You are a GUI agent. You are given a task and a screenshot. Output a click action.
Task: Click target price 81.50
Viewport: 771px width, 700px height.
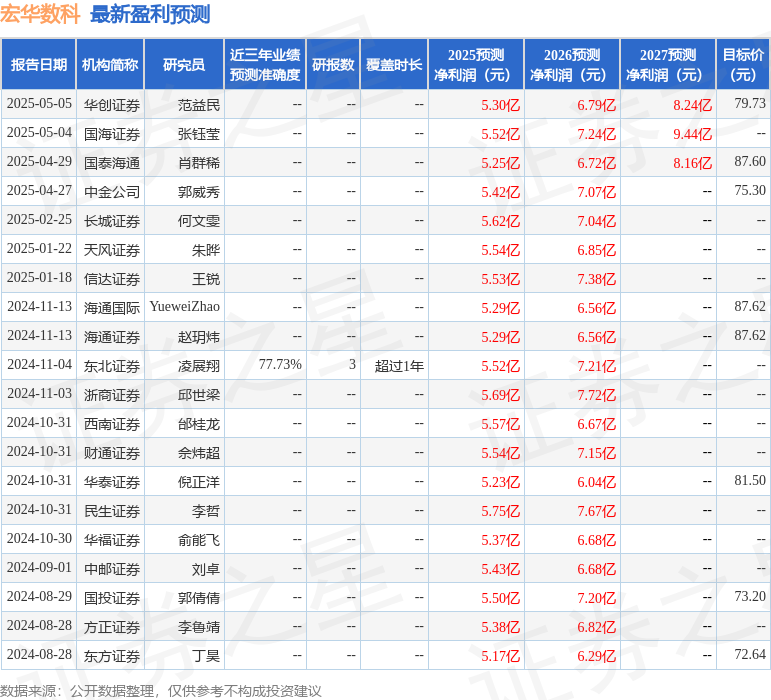tap(750, 480)
